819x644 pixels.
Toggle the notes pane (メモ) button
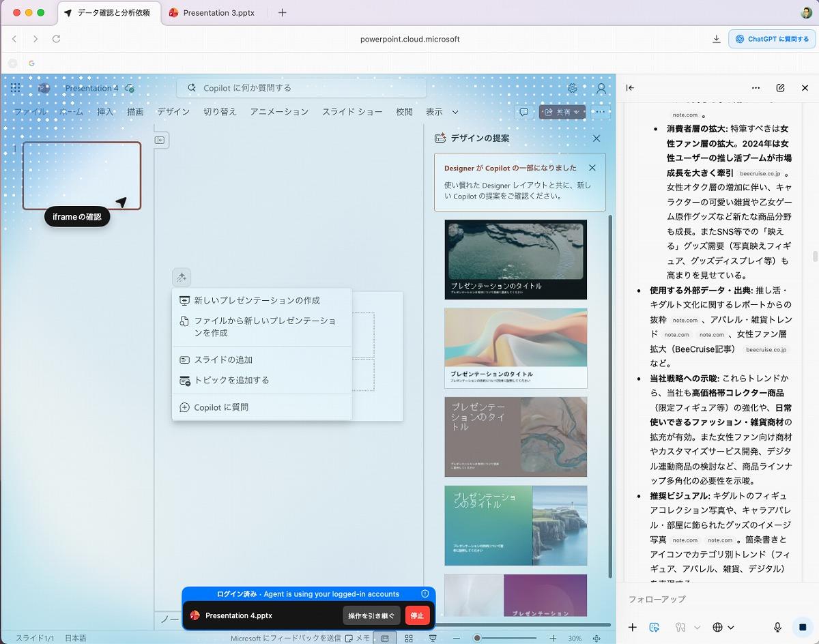[x=358, y=638]
